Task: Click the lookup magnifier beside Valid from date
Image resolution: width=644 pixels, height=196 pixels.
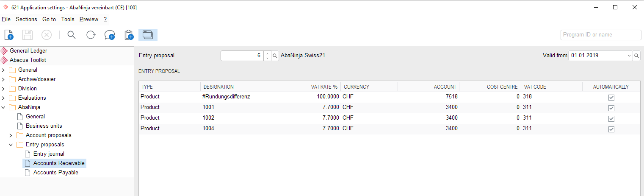Action: (x=636, y=56)
